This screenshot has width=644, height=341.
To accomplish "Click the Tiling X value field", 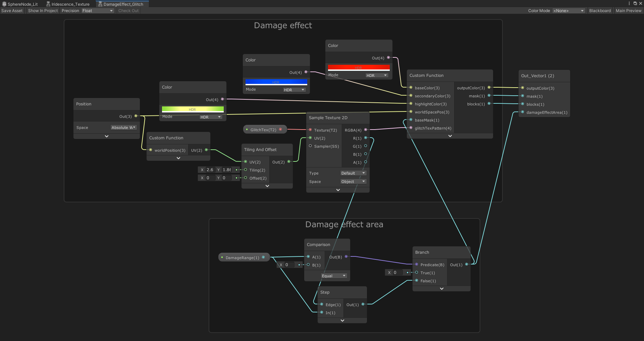I will coord(210,170).
